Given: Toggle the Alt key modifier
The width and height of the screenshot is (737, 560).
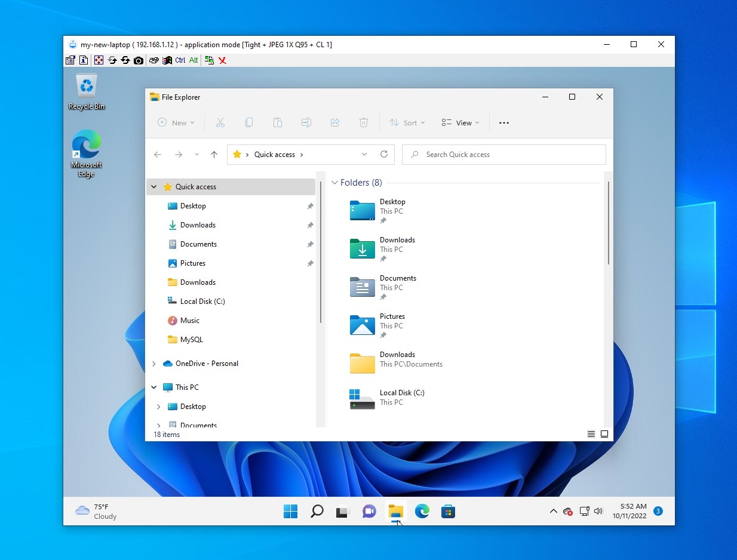Looking at the screenshot, I should click(193, 60).
